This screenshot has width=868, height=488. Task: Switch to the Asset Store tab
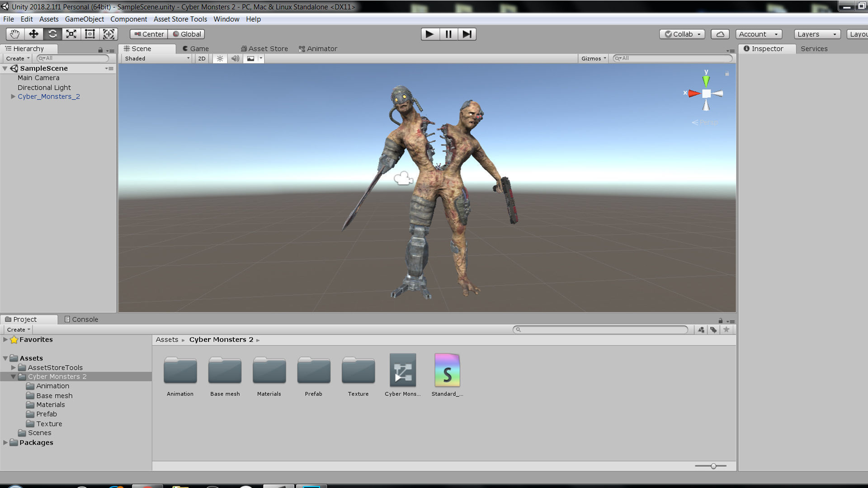pos(264,48)
